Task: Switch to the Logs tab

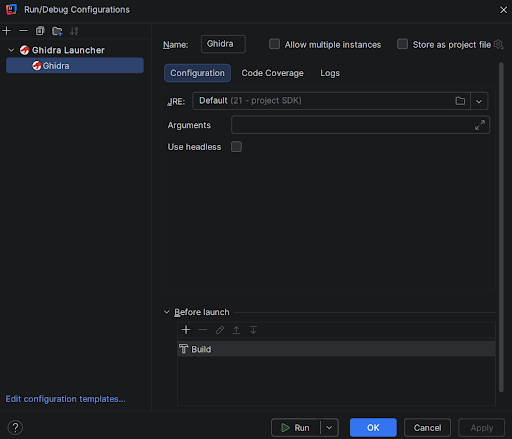Action: 330,73
